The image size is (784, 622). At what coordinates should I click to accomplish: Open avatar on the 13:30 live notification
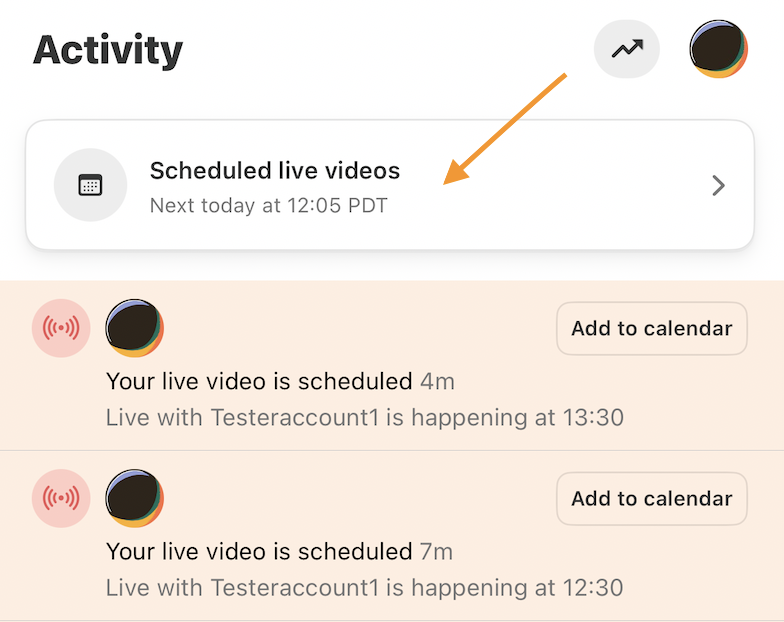coord(134,328)
